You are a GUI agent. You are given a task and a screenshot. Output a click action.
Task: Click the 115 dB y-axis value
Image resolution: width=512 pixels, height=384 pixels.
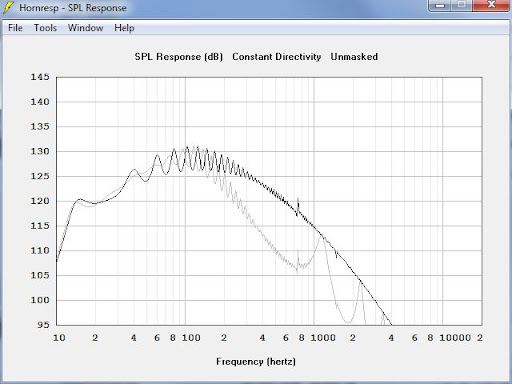point(40,226)
